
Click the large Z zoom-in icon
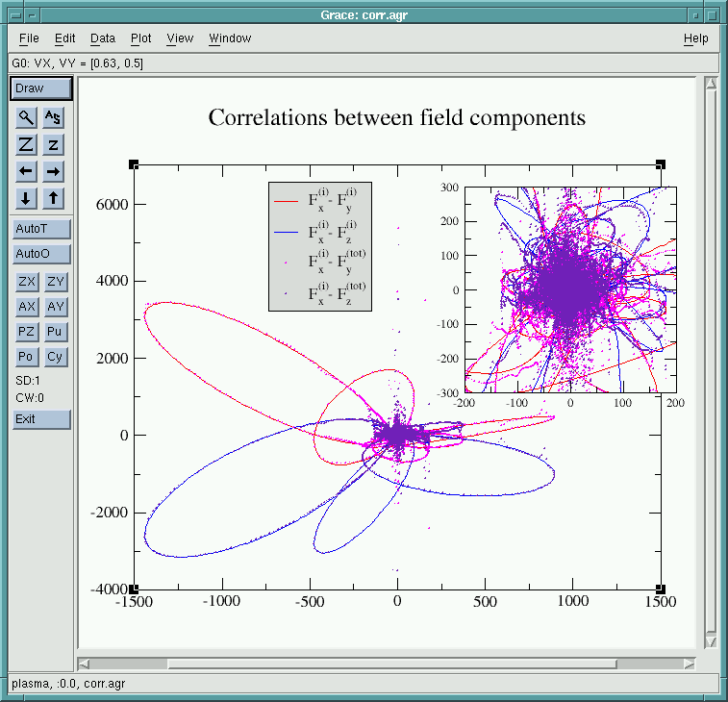coord(27,144)
